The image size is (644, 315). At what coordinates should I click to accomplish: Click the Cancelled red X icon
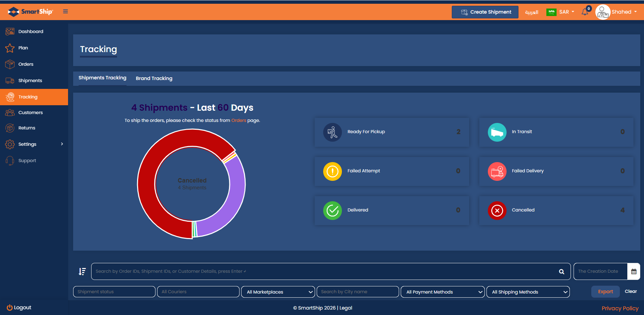pyautogui.click(x=497, y=210)
